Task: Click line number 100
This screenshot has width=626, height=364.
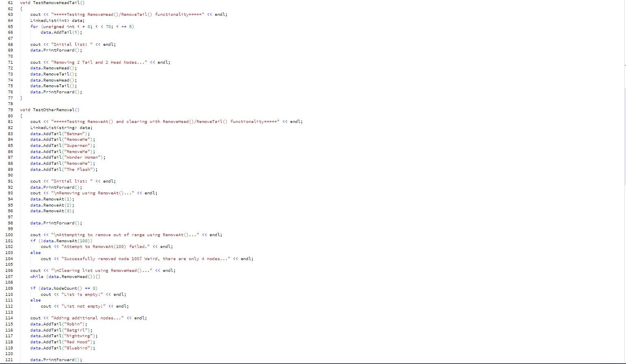Action: [9, 235]
